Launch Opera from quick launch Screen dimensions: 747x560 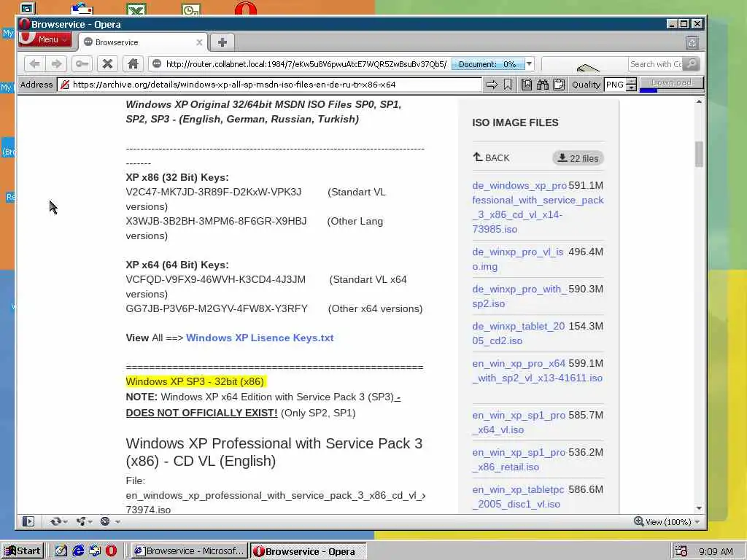pyautogui.click(x=111, y=551)
